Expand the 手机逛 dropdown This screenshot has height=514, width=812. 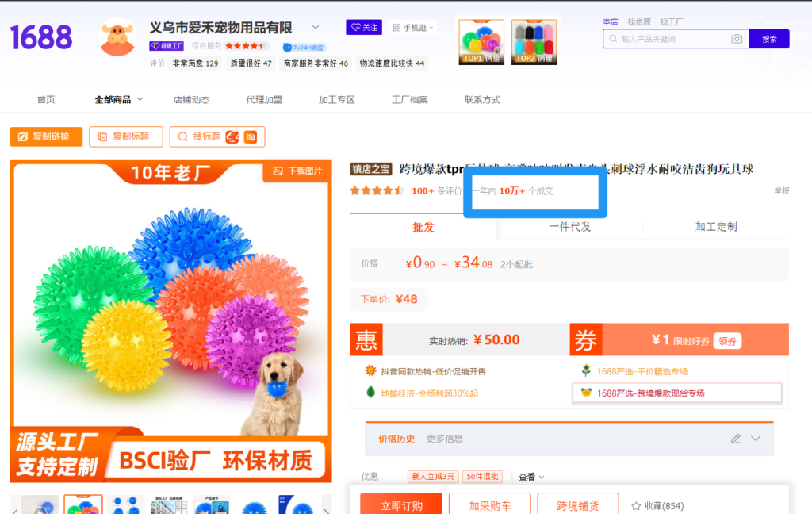point(414,28)
